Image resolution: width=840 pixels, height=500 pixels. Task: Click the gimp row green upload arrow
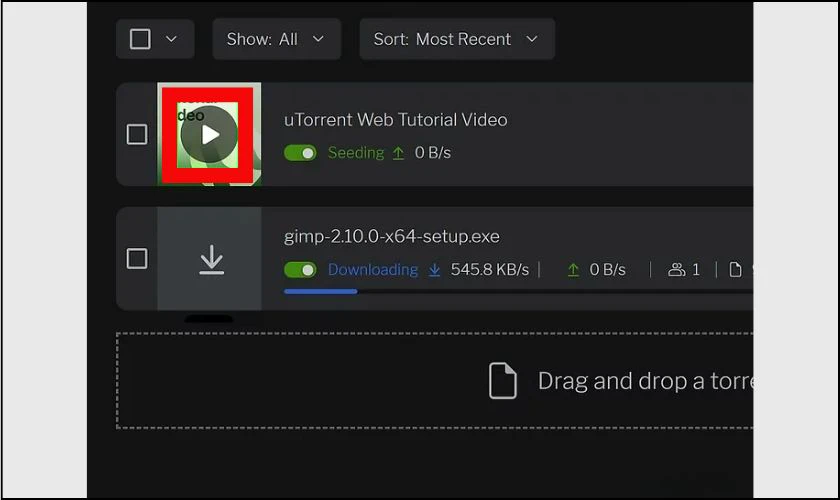coord(573,270)
